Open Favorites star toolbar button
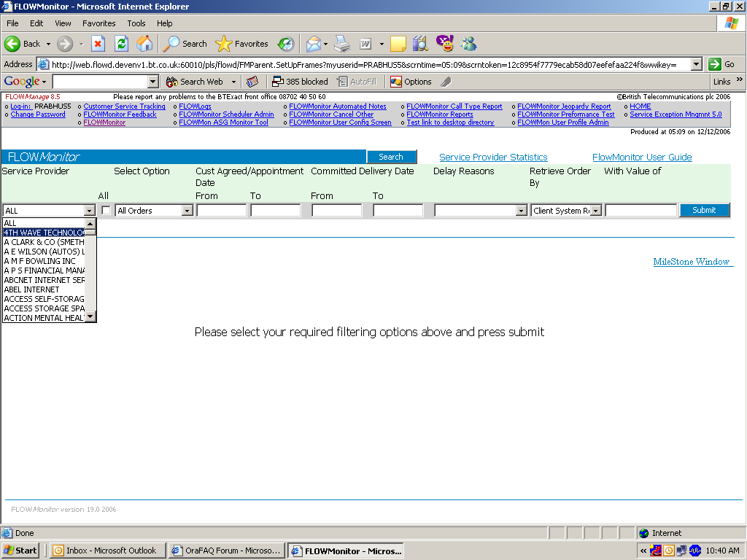Viewport: 747px width, 560px height. point(241,44)
